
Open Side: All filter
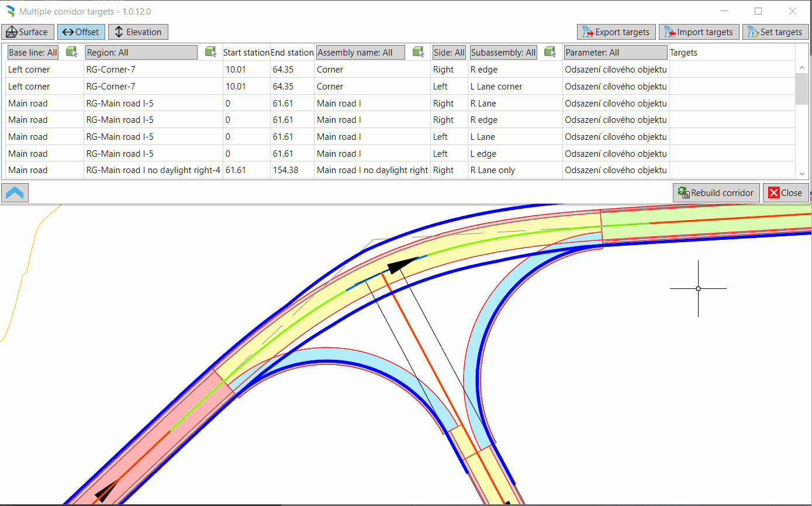(x=449, y=53)
